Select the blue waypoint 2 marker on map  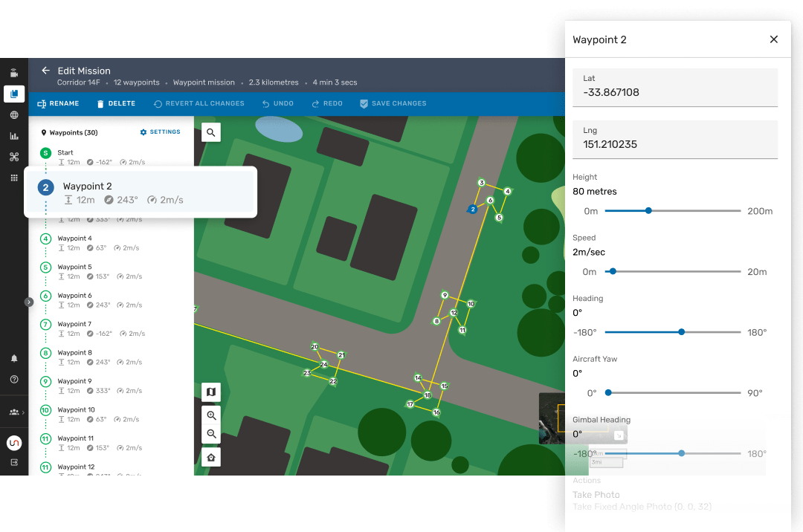pyautogui.click(x=473, y=210)
